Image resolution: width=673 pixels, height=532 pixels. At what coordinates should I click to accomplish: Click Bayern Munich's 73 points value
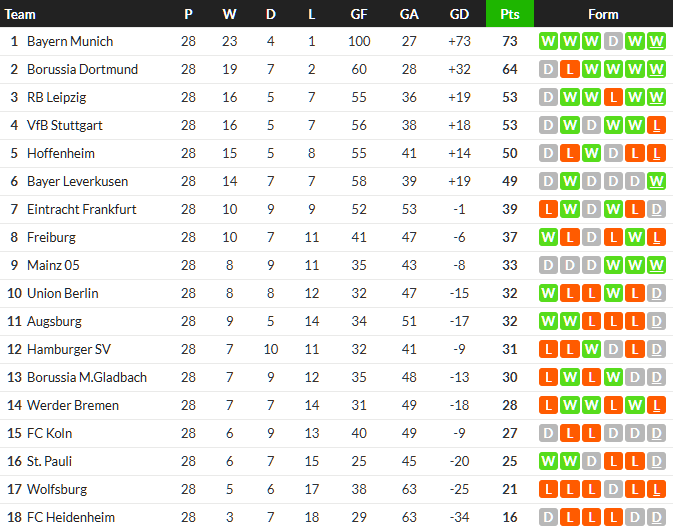pos(509,42)
